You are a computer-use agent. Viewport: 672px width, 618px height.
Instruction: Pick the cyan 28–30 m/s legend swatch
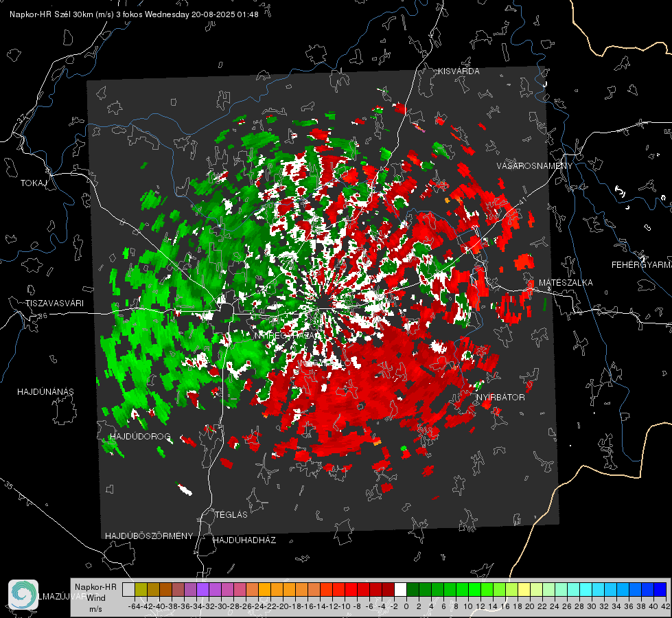586,590
